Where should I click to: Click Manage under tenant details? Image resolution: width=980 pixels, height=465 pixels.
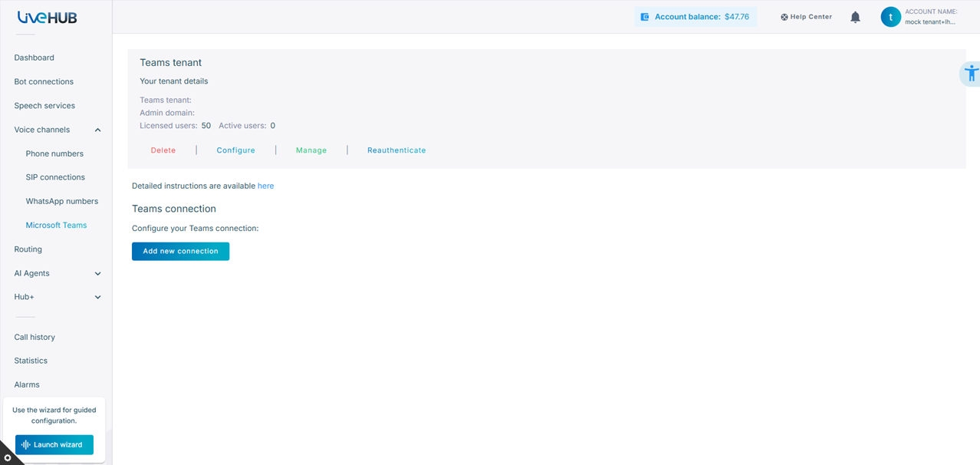coord(311,150)
